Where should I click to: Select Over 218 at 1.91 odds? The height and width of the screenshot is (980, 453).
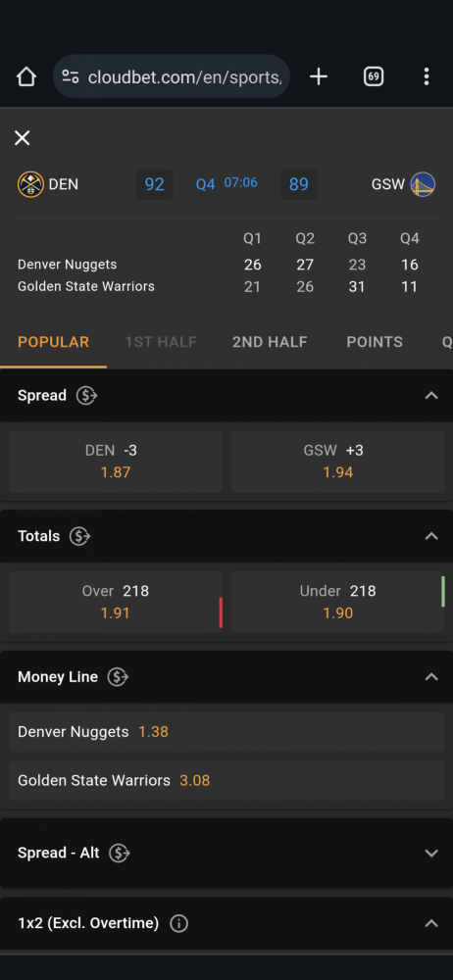coord(116,602)
